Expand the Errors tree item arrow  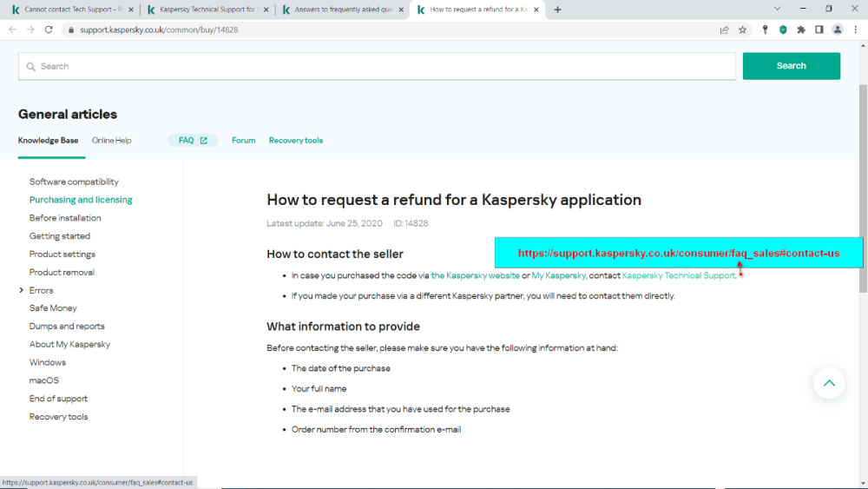[x=22, y=290]
